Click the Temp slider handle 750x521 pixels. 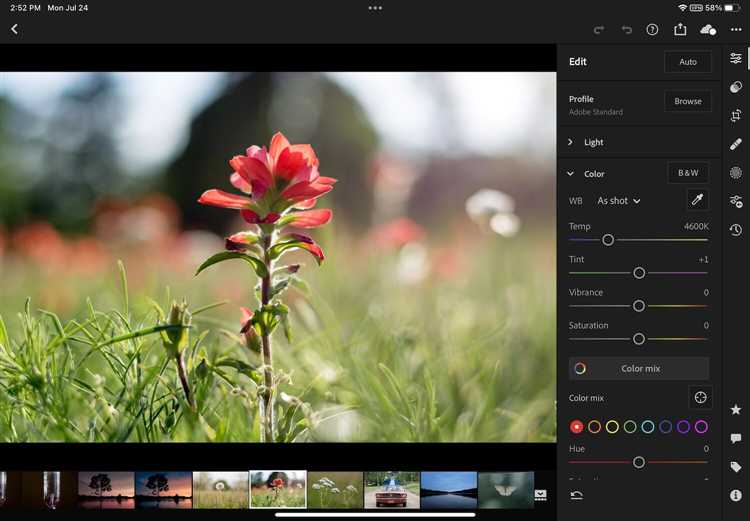click(608, 240)
